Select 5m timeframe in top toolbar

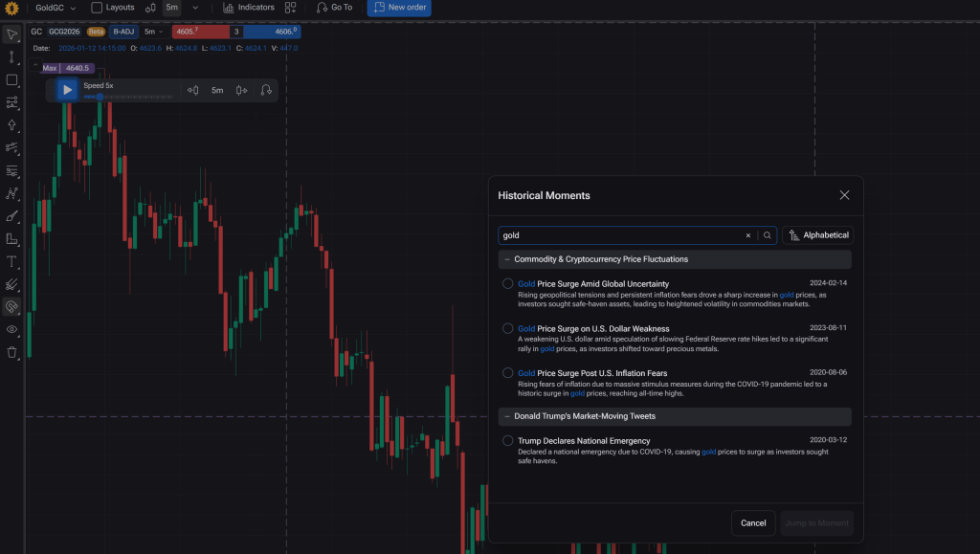click(172, 8)
